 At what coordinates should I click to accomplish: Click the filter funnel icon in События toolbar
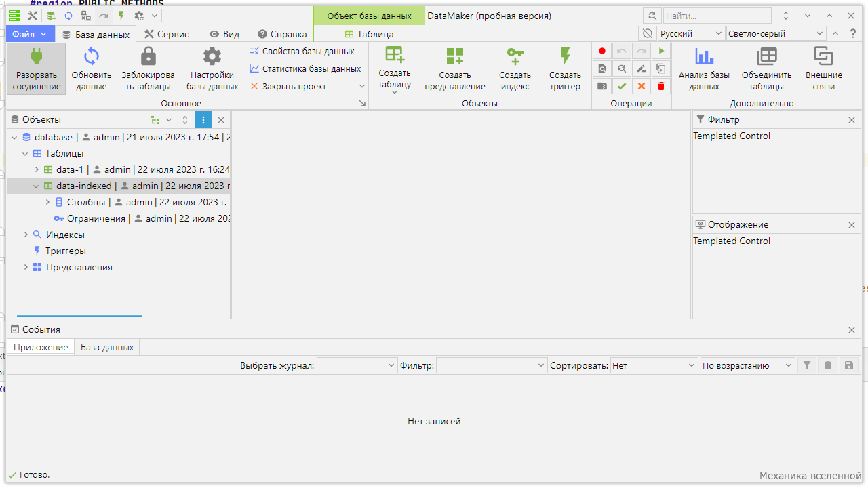pos(806,365)
